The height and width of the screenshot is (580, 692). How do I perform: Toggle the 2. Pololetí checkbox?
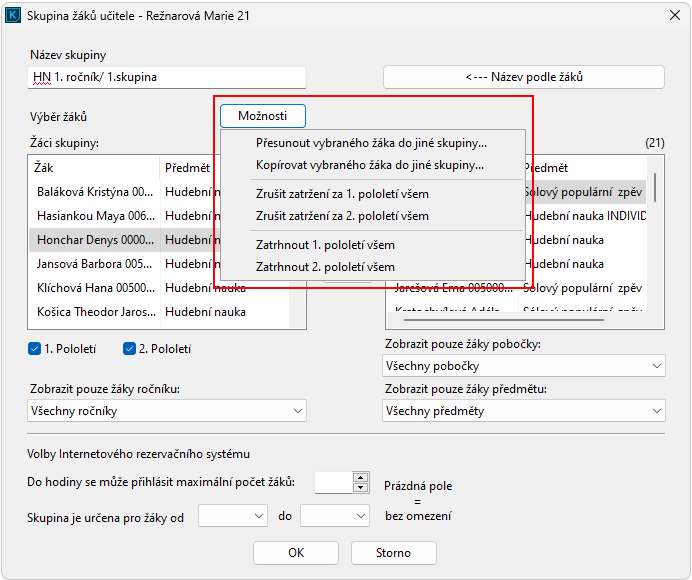click(x=129, y=349)
